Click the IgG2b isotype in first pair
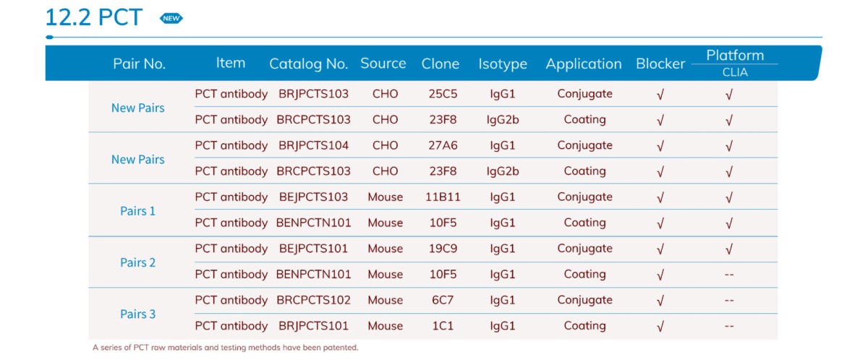The height and width of the screenshot is (360, 868). (503, 119)
